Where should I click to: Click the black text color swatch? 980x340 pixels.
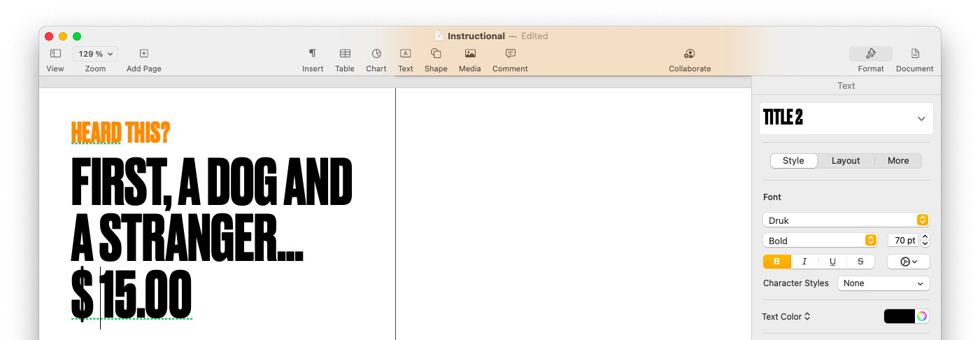coord(900,316)
